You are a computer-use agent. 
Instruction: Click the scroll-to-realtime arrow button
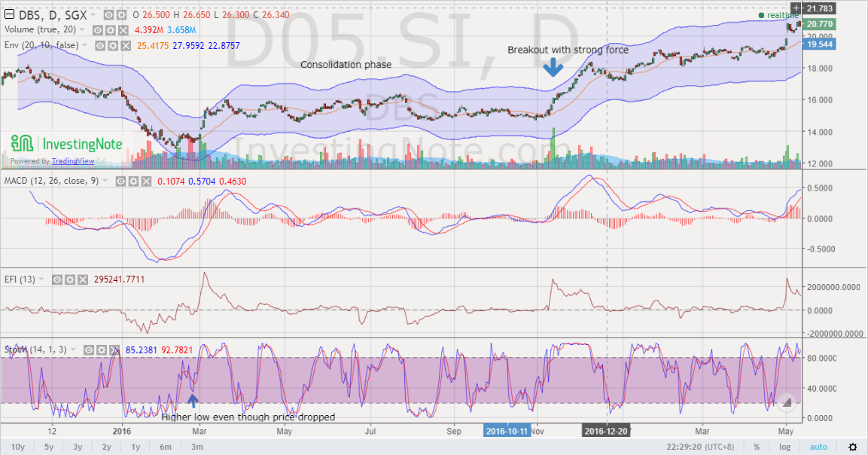click(x=786, y=402)
